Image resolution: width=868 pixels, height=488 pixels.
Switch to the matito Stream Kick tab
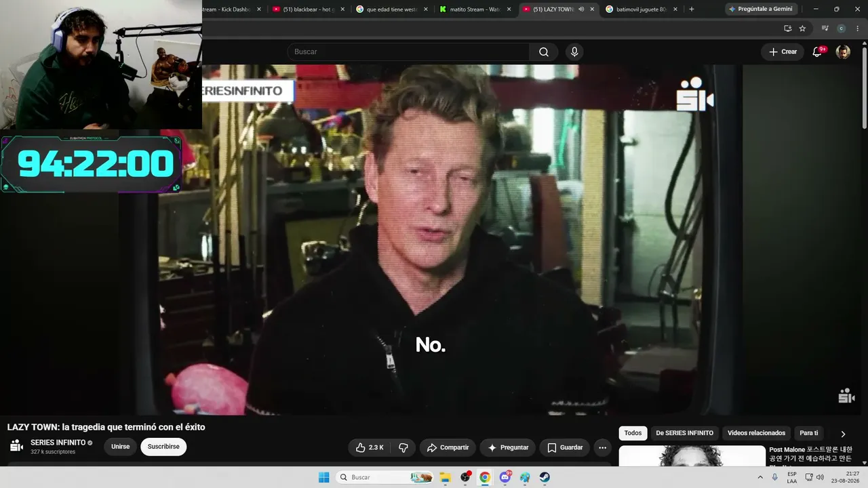tap(476, 9)
